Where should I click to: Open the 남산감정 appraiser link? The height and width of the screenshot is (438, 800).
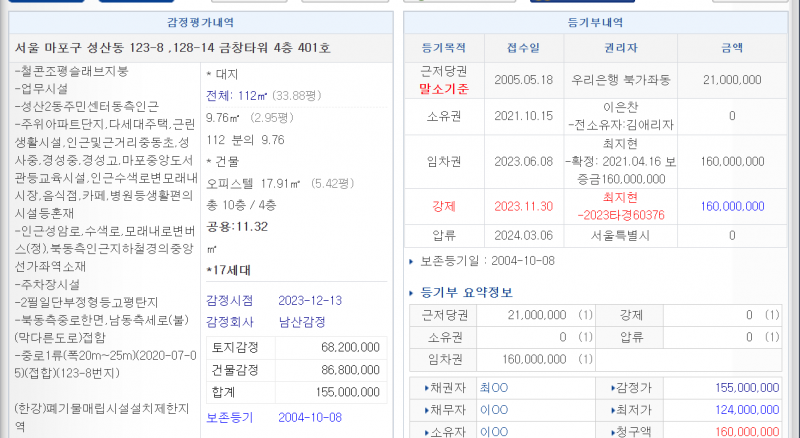[302, 322]
